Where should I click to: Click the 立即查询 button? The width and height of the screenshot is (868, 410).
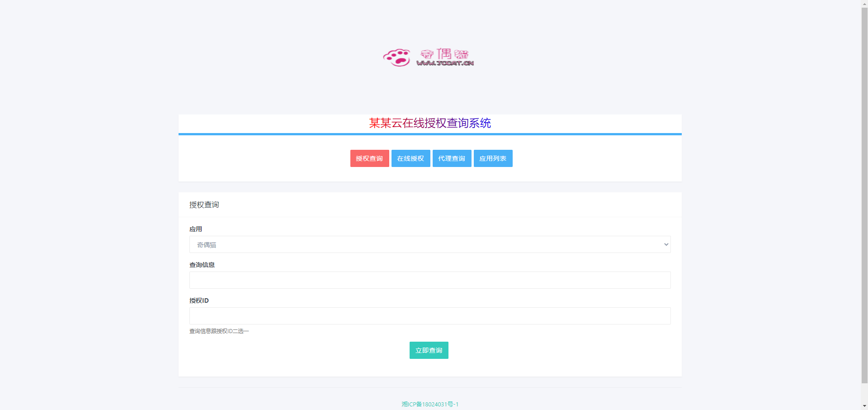tap(429, 350)
